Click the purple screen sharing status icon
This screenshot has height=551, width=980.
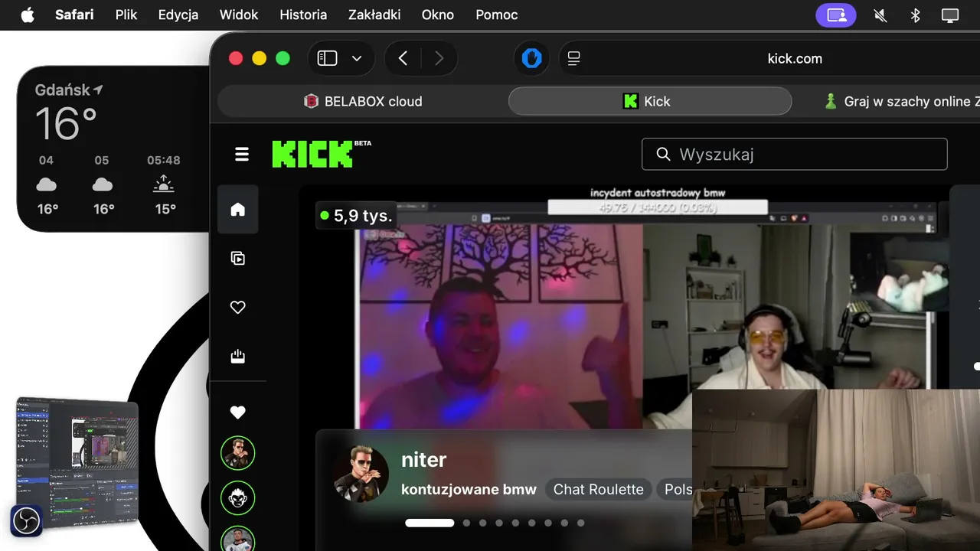[x=836, y=15]
